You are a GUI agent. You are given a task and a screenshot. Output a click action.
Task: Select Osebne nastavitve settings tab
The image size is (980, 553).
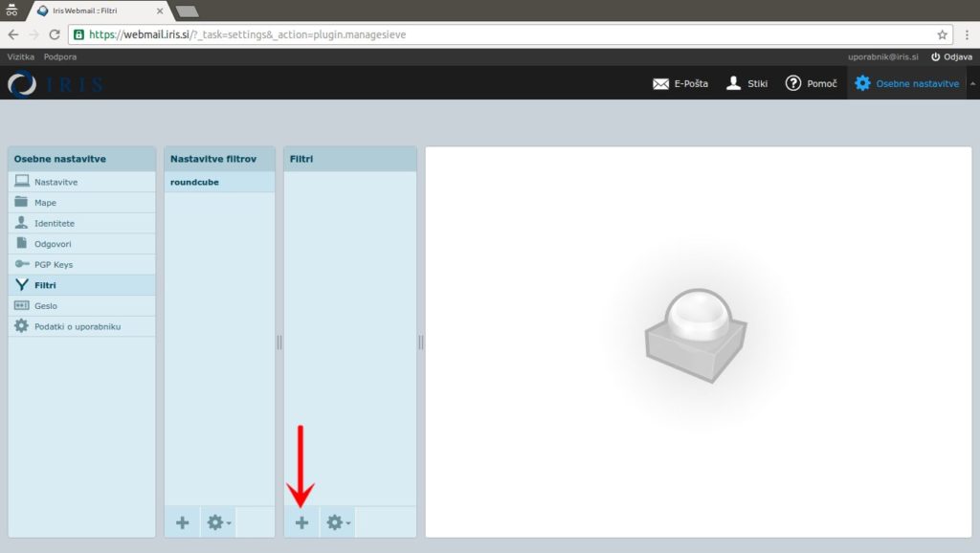pos(906,83)
